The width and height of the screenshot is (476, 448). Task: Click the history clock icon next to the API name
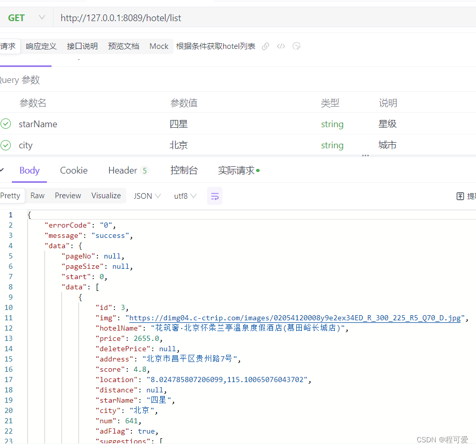[x=297, y=46]
